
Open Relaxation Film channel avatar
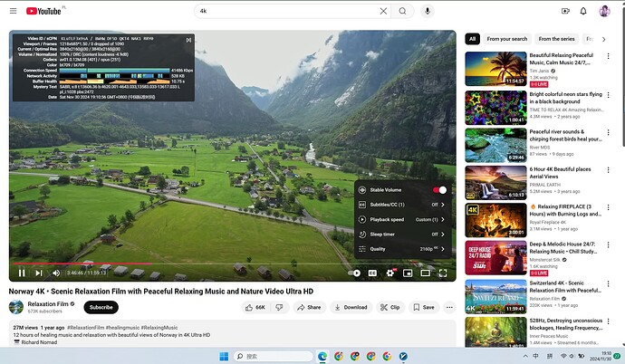pos(16,307)
